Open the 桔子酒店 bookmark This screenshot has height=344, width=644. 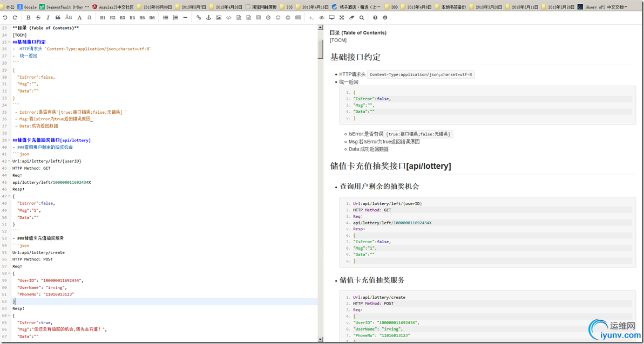(356, 7)
